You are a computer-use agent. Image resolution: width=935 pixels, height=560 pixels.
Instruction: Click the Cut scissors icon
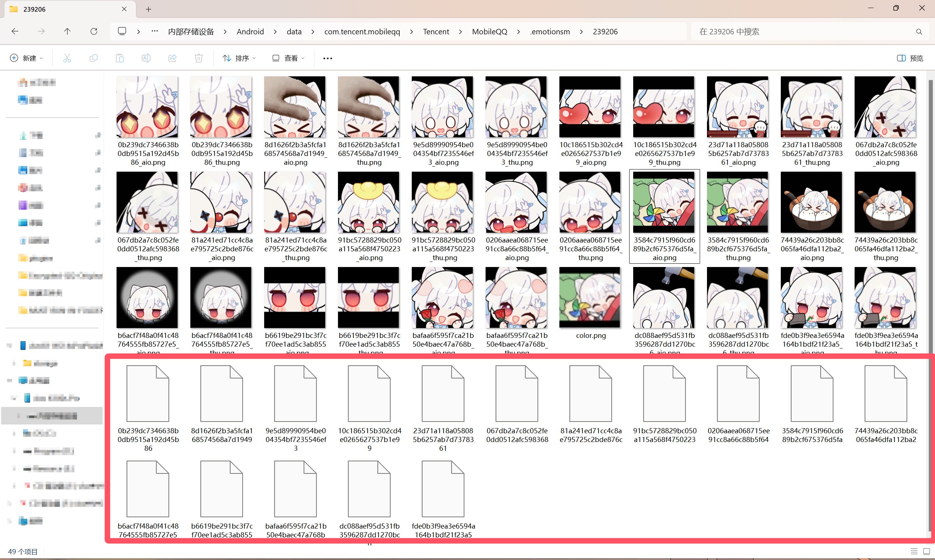tap(67, 58)
